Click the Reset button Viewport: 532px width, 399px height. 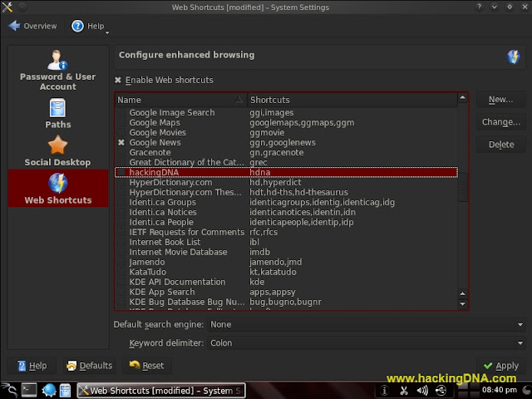coord(146,366)
